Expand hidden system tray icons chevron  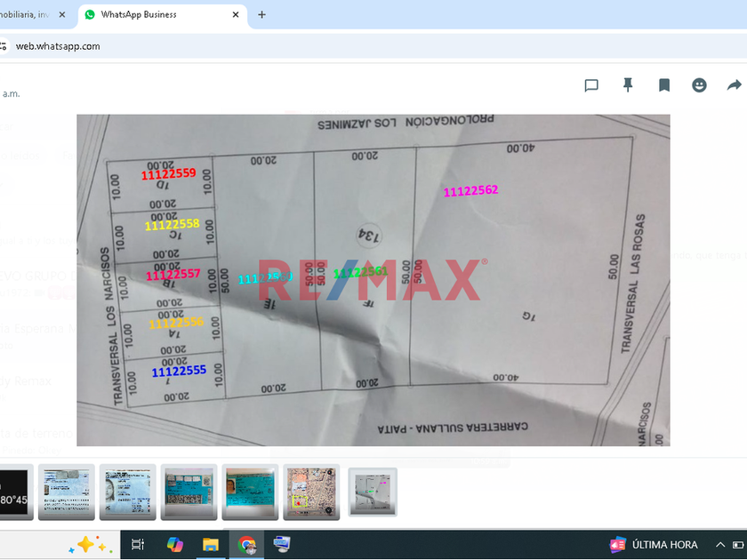[720, 545]
